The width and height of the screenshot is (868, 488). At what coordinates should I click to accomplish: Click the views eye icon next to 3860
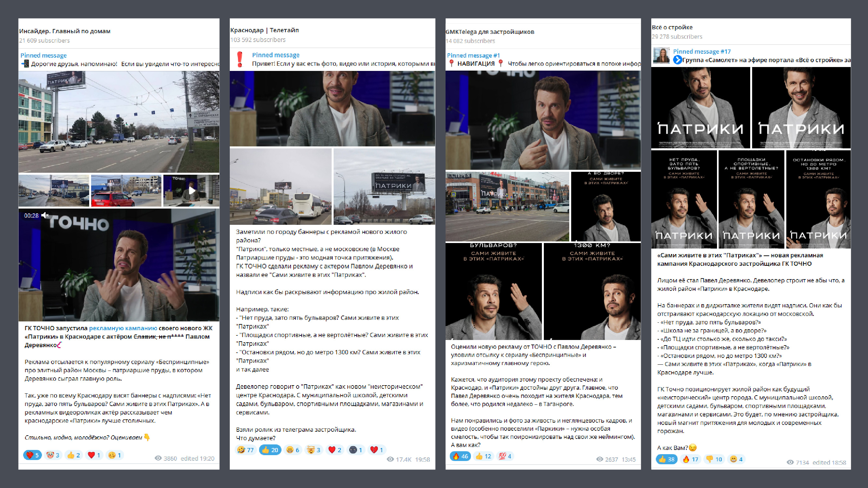[158, 458]
